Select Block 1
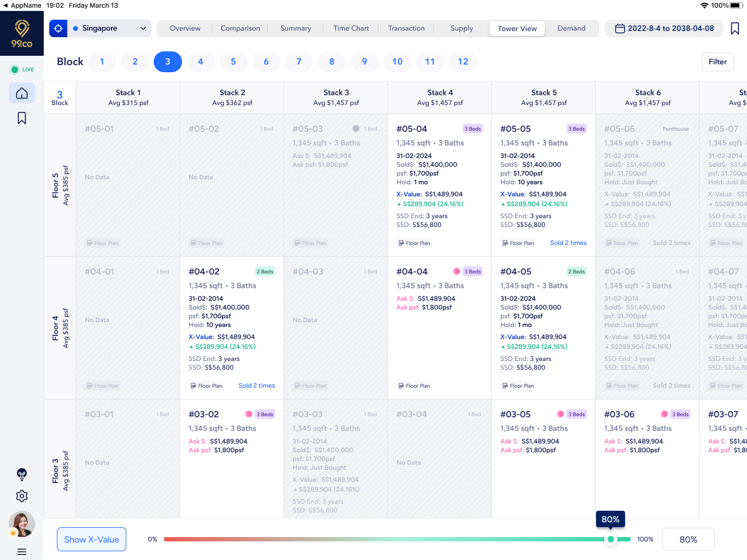 [x=102, y=62]
